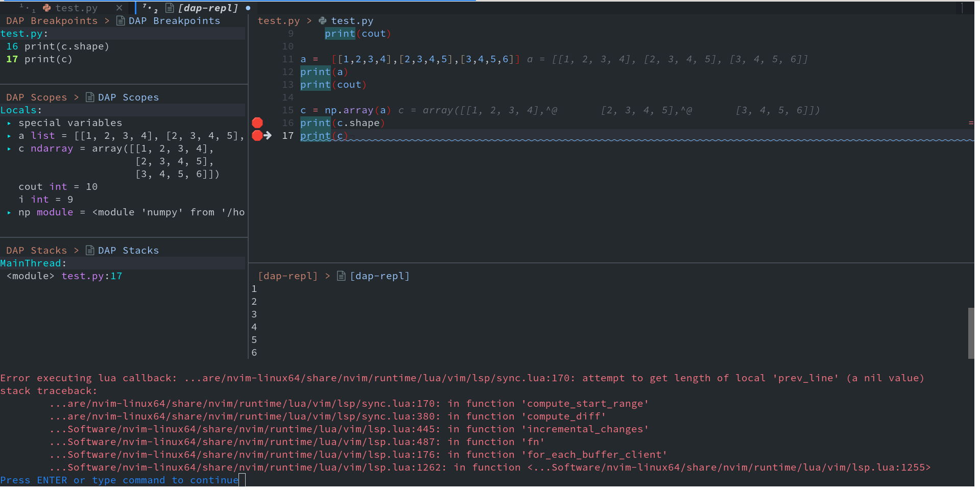Image resolution: width=980 pixels, height=491 pixels.
Task: Expand the np module variable
Action: 9,212
